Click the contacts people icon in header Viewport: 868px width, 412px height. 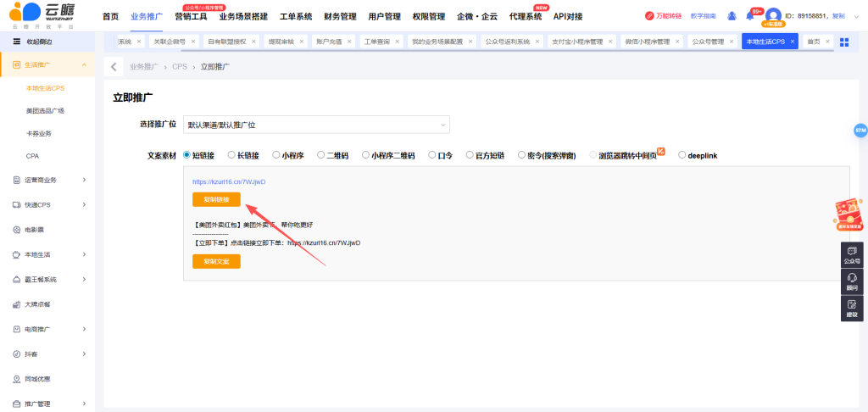pyautogui.click(x=732, y=16)
